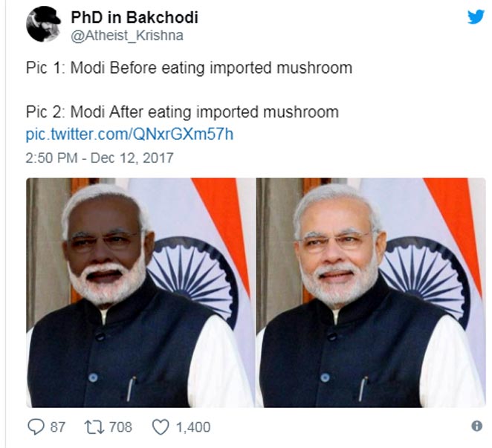This screenshot has height=448, width=492.
Task: Click the @Atheist_Krishna handle
Action: pos(127,36)
